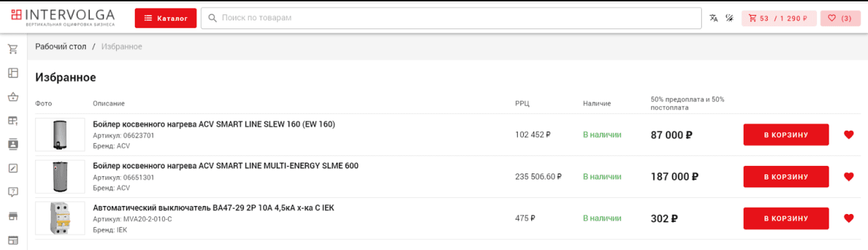Focus the Поиск по товарам search field

[x=451, y=18]
